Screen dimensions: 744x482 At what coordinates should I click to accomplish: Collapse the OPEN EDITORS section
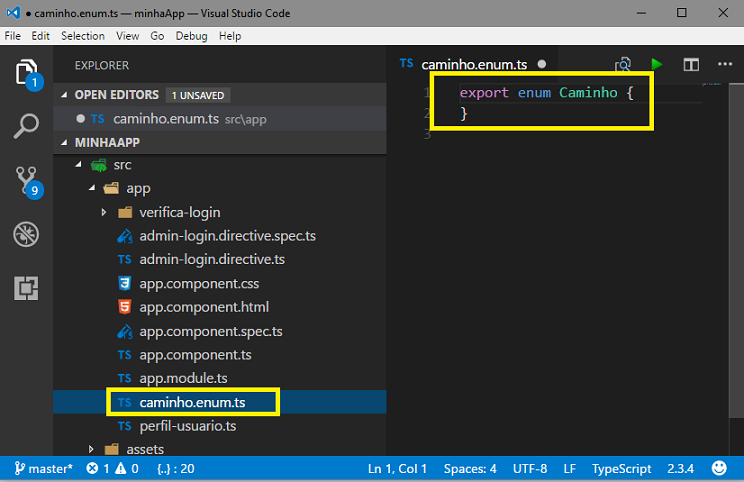(x=64, y=95)
